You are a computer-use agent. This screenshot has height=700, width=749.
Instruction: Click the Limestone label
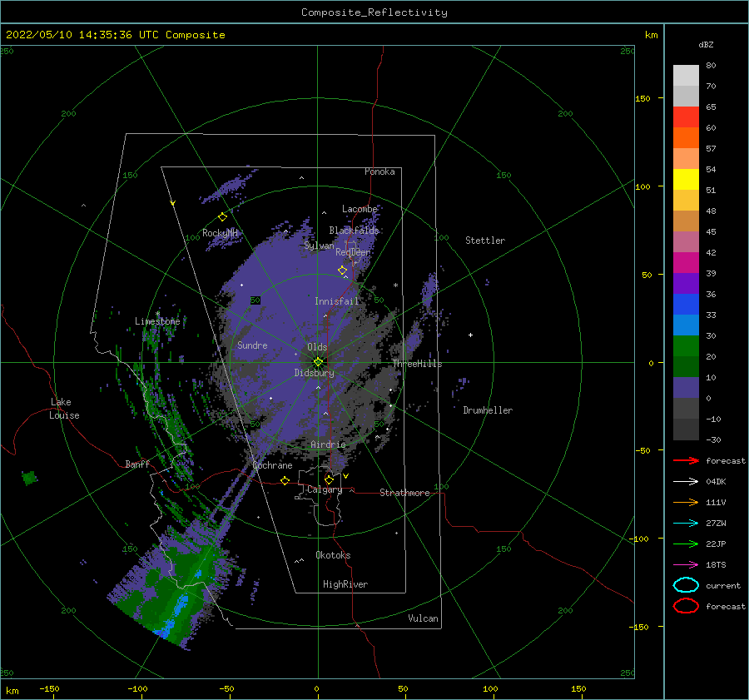[157, 321]
